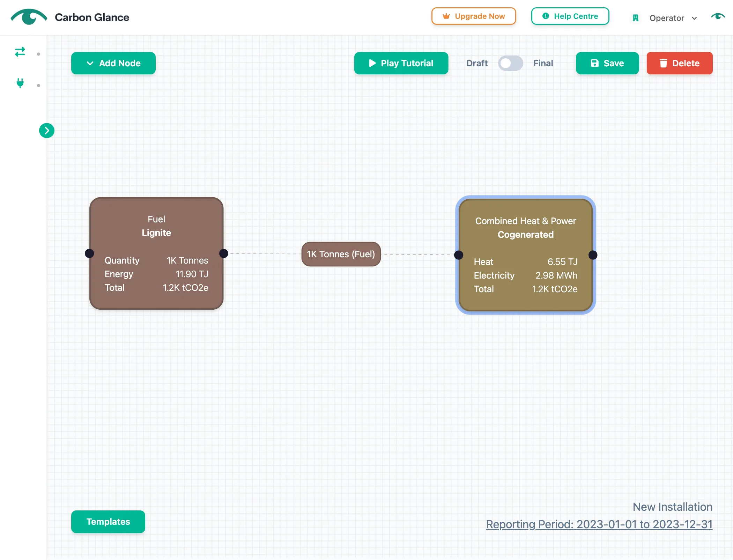Click the dot beside the transfer icon
The height and width of the screenshot is (560, 733).
(38, 54)
